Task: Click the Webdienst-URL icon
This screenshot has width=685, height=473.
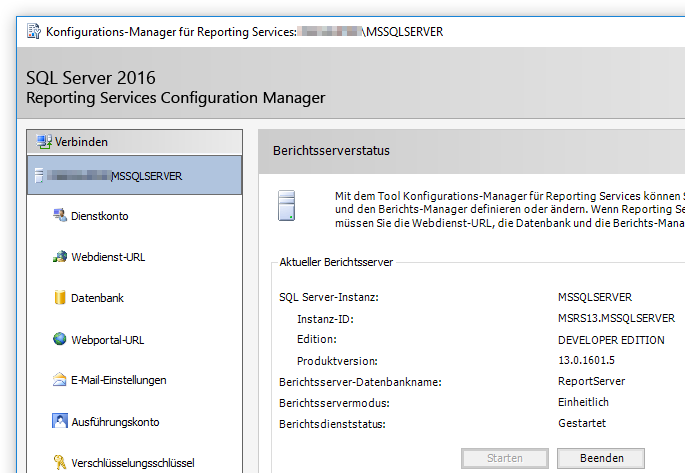Action: coord(60,256)
